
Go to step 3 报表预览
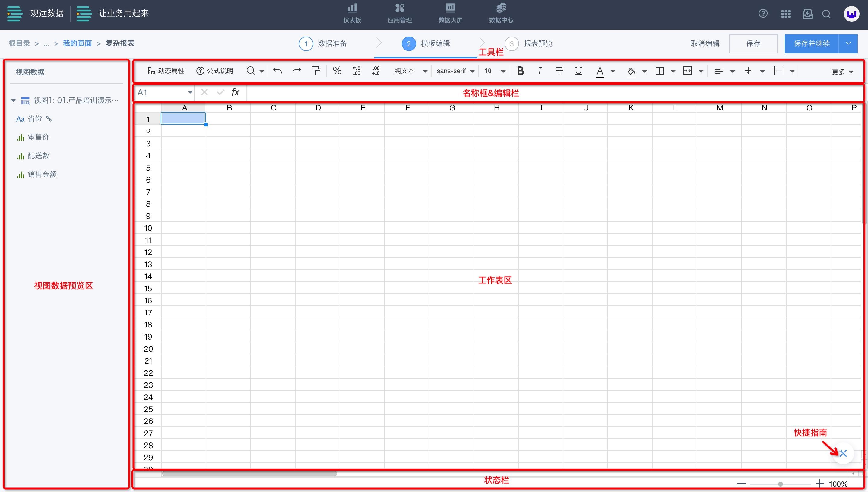[x=529, y=43]
